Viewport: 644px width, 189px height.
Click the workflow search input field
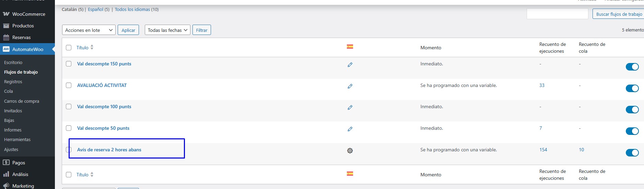tap(557, 14)
